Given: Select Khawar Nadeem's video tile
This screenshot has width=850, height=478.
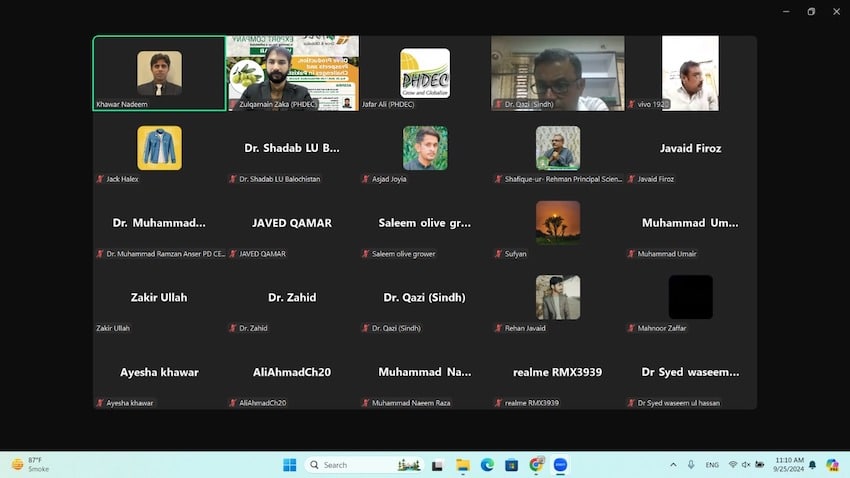Looking at the screenshot, I should point(159,73).
